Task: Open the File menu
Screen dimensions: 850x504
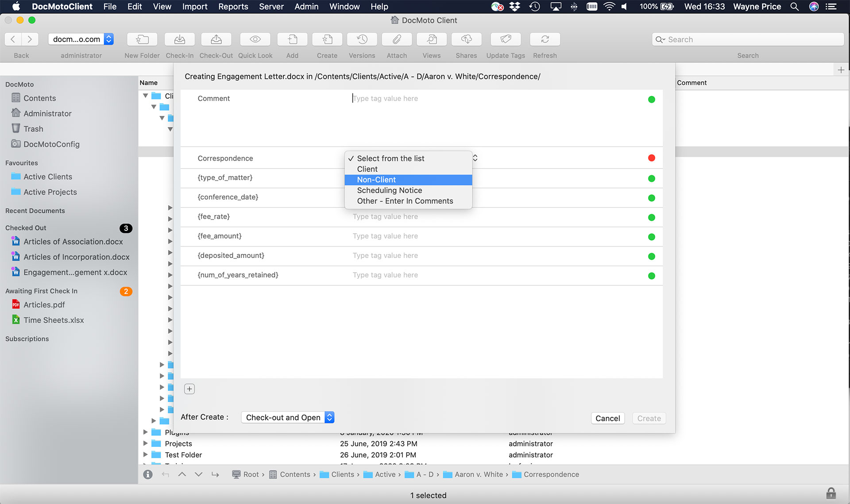Action: click(110, 7)
